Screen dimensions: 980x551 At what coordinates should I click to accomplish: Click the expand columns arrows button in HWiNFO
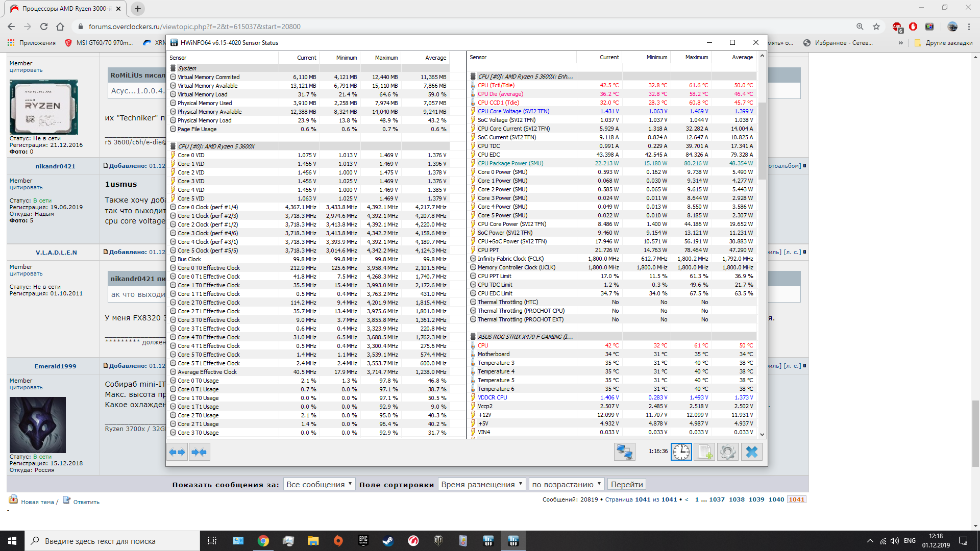177,452
